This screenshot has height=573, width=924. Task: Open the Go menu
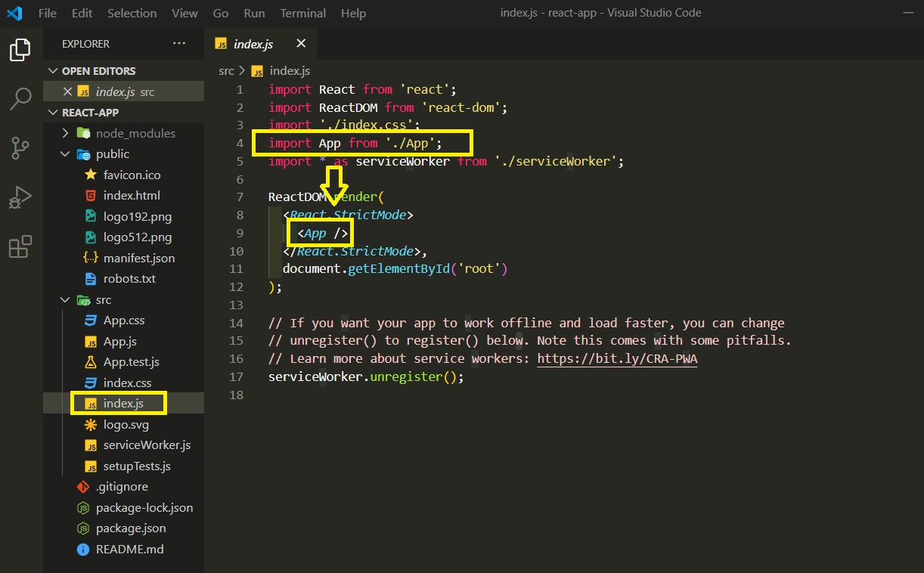click(x=221, y=13)
